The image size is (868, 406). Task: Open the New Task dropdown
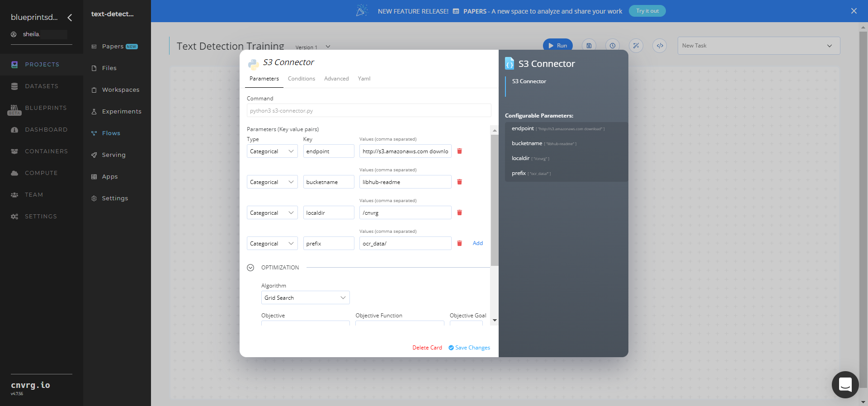(759, 46)
